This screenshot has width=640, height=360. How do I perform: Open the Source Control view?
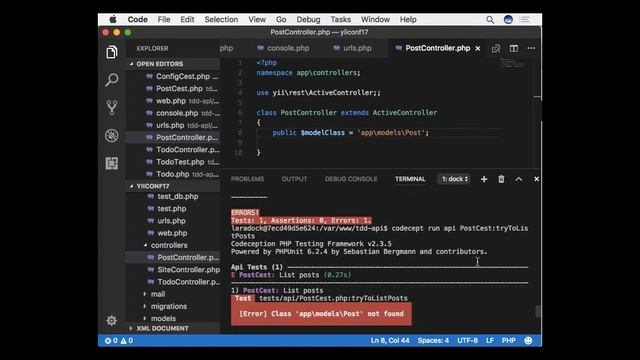[x=111, y=107]
